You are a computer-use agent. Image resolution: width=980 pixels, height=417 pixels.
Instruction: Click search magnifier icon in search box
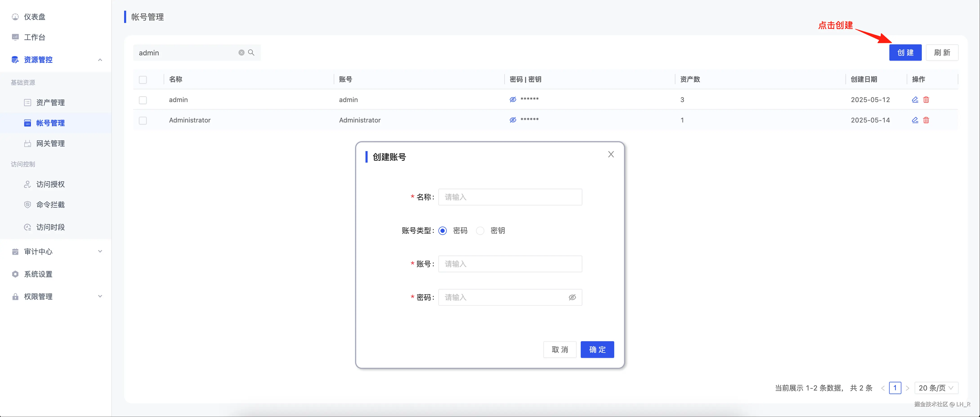(251, 53)
